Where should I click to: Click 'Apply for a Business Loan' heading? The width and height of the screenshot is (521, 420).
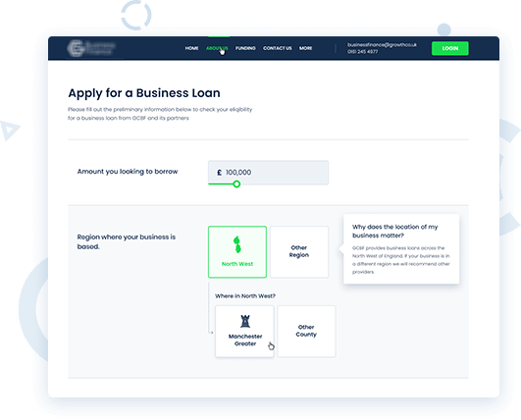(x=144, y=93)
